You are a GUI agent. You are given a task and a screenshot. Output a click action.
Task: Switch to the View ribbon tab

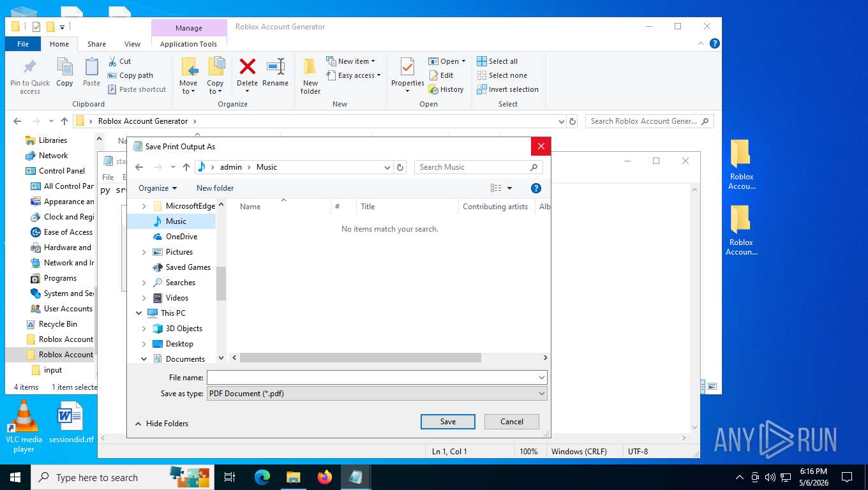coord(132,44)
